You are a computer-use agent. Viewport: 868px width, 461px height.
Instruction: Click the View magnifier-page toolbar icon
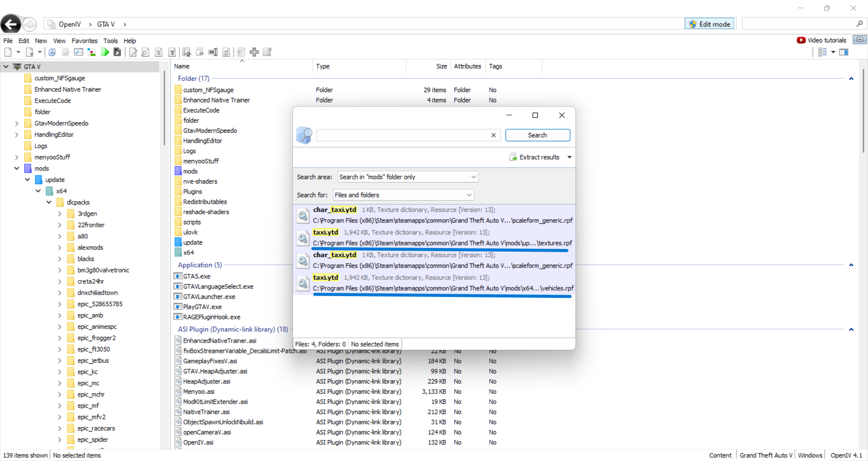146,52
